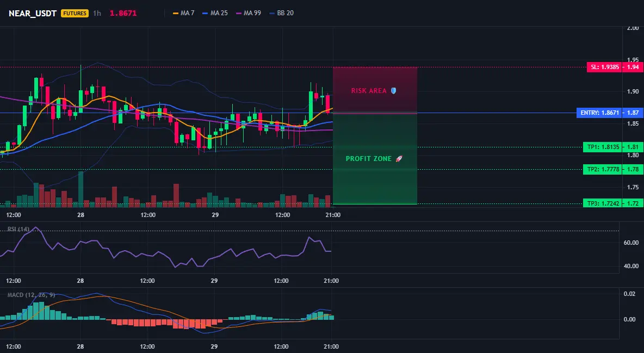This screenshot has width=644, height=353.
Task: Click the MACD (12, 26, 9) indicator title
Action: (31, 295)
